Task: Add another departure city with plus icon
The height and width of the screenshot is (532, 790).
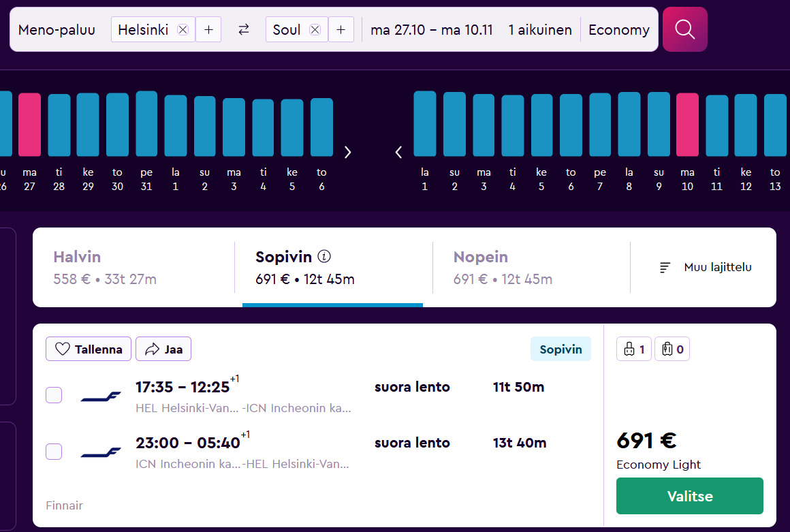Action: pos(208,29)
